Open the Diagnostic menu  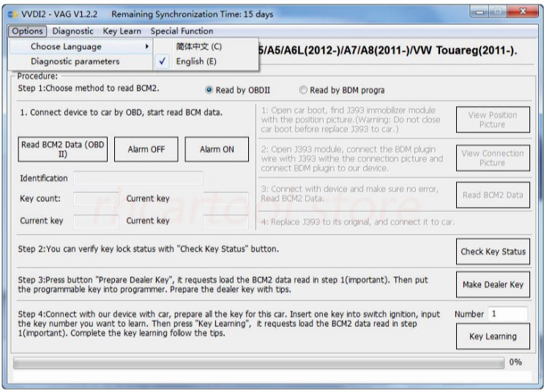coord(73,31)
